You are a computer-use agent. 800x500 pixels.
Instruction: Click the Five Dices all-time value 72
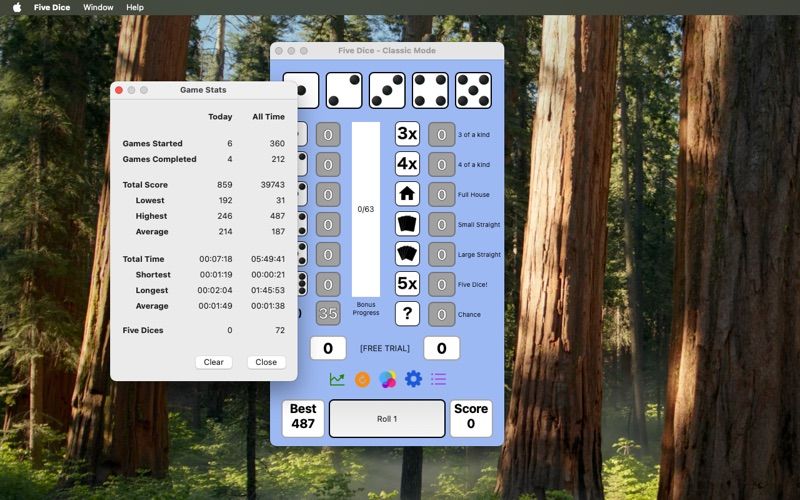coord(280,331)
